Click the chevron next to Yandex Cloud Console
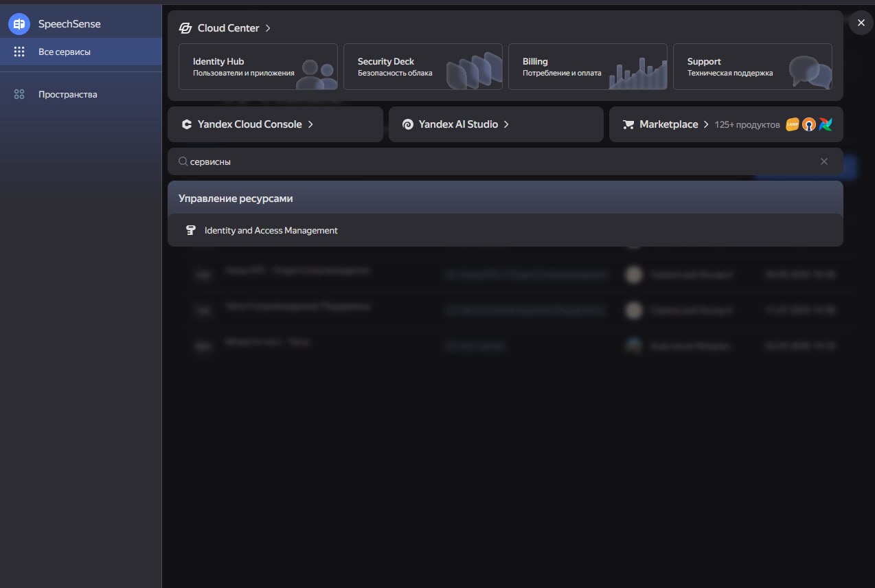This screenshot has width=875, height=588. 310,124
